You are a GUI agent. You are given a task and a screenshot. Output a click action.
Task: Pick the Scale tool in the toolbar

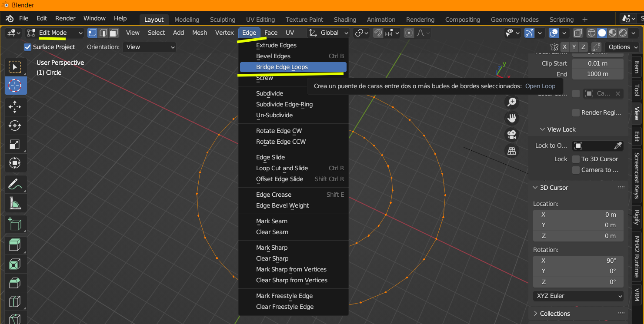[15, 144]
